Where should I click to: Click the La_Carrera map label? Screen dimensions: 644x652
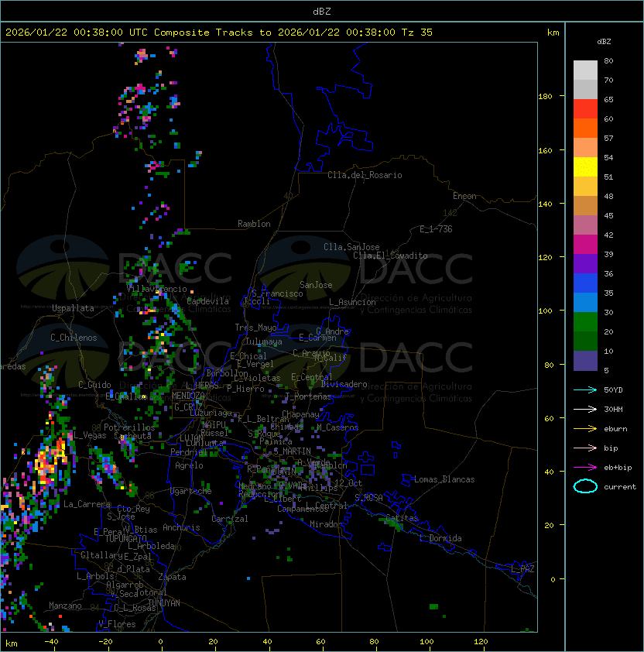click(87, 504)
